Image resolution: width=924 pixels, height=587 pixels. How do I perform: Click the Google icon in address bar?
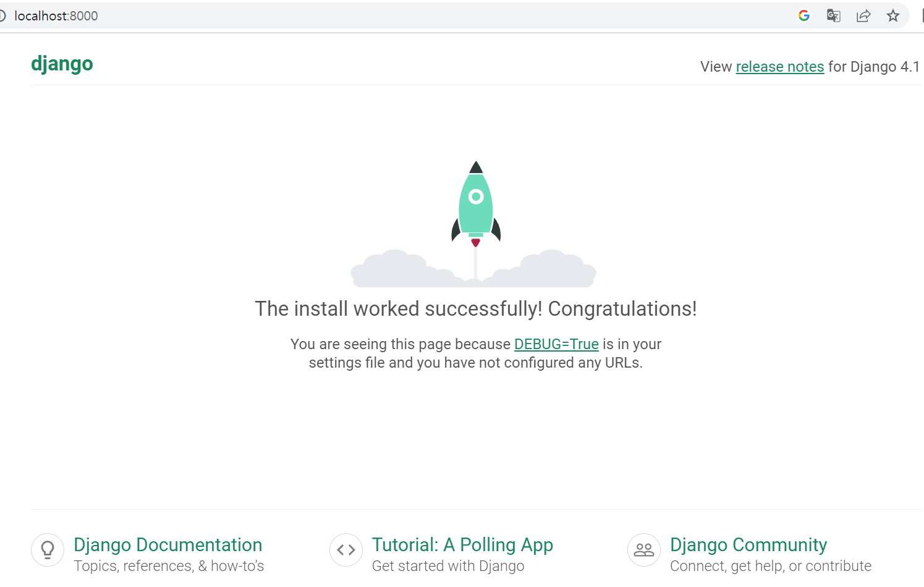[803, 15]
